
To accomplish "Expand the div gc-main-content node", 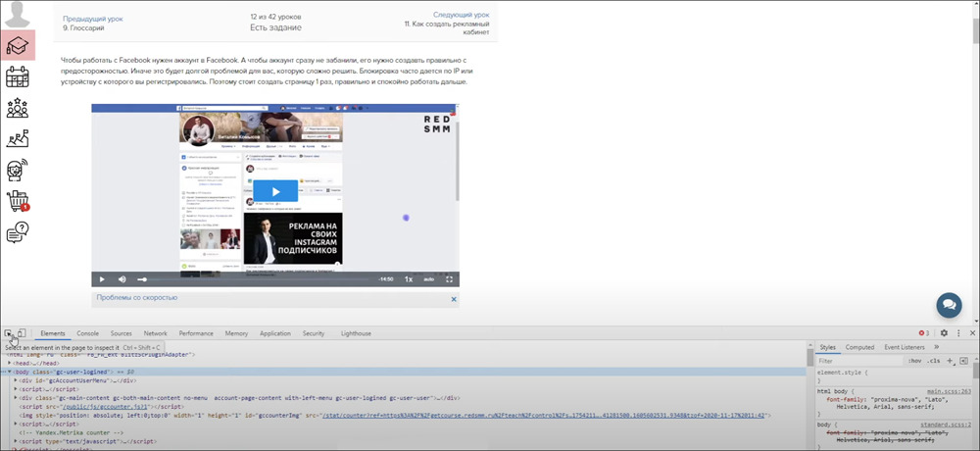I will tap(16, 398).
